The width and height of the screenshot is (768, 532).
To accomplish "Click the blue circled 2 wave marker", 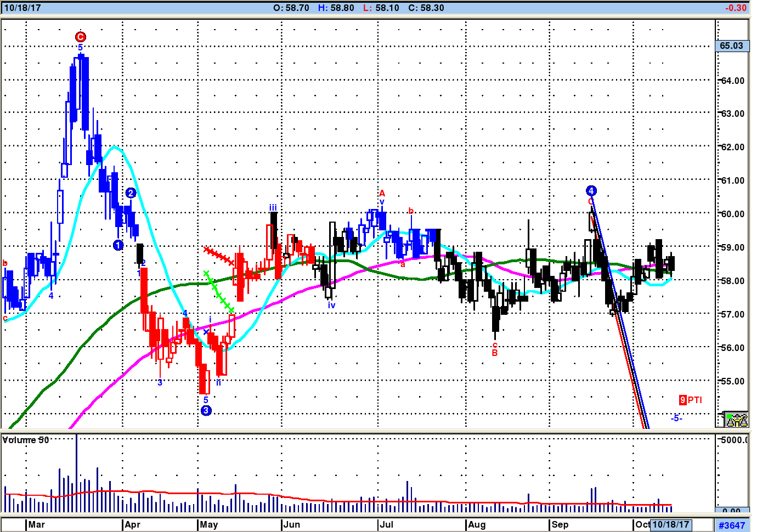I will click(x=131, y=193).
